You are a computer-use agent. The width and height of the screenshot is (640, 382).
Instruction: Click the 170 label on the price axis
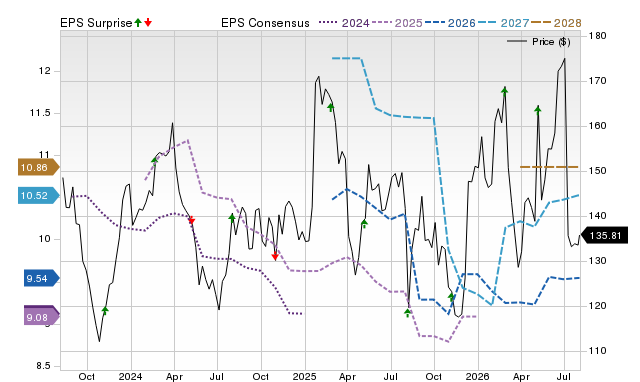click(598, 81)
